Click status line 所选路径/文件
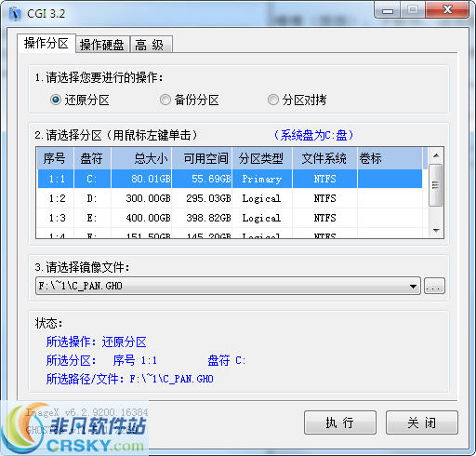Screen dimensions: 476x456 click(x=130, y=379)
